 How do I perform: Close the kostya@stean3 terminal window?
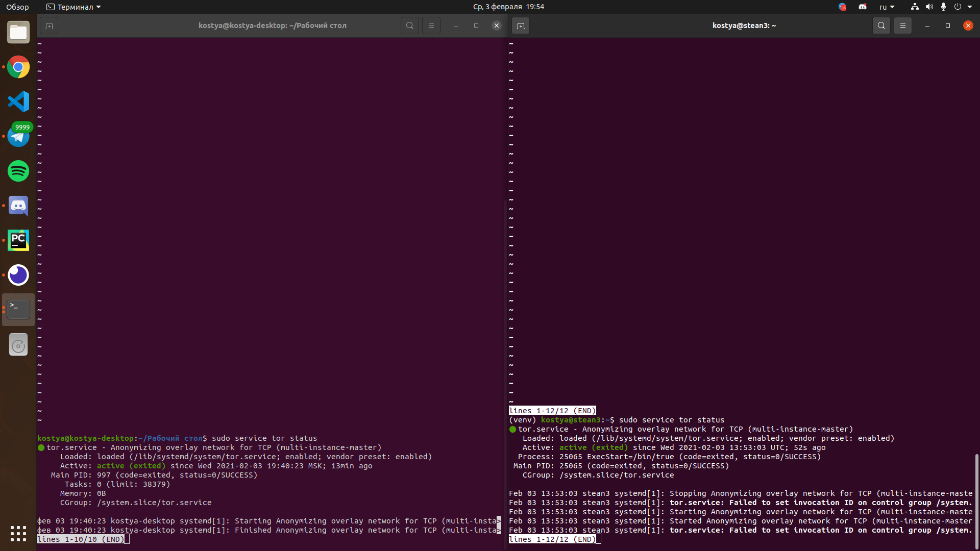[x=968, y=26]
